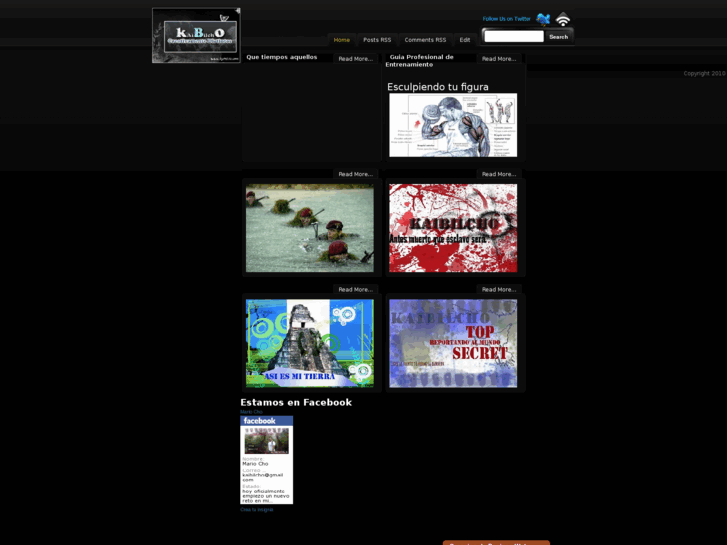
Task: Open the soldiers in water thumbnail
Action: [310, 228]
